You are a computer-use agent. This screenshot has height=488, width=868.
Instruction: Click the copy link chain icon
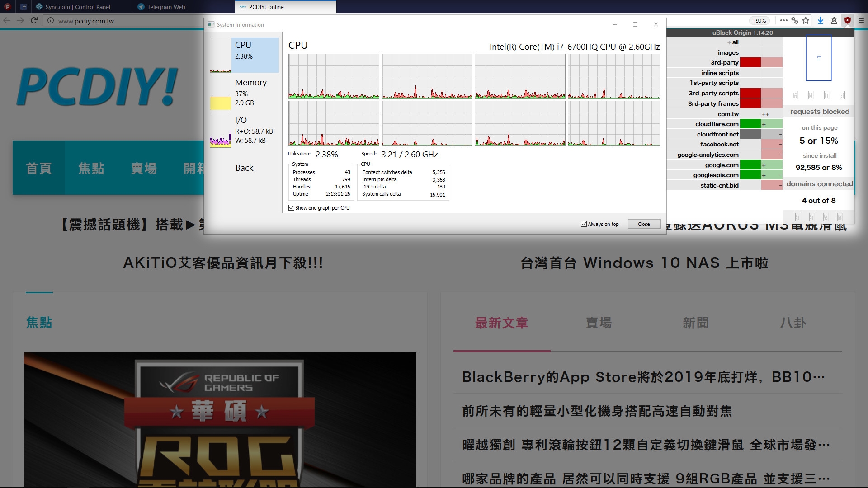point(794,20)
